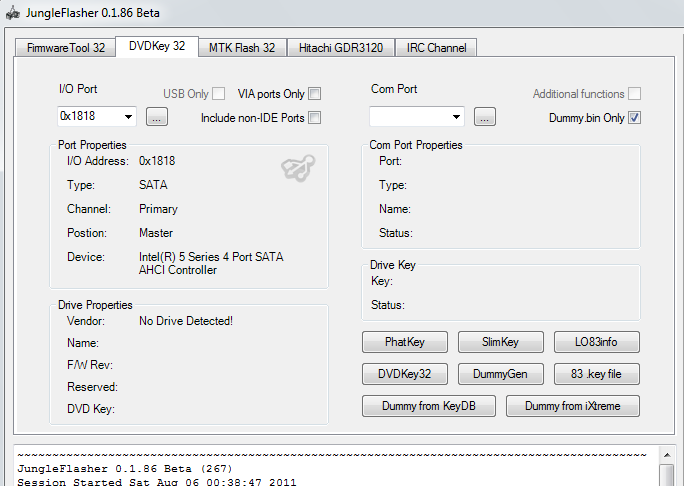Open the MTK Flash 32 tab

(242, 47)
